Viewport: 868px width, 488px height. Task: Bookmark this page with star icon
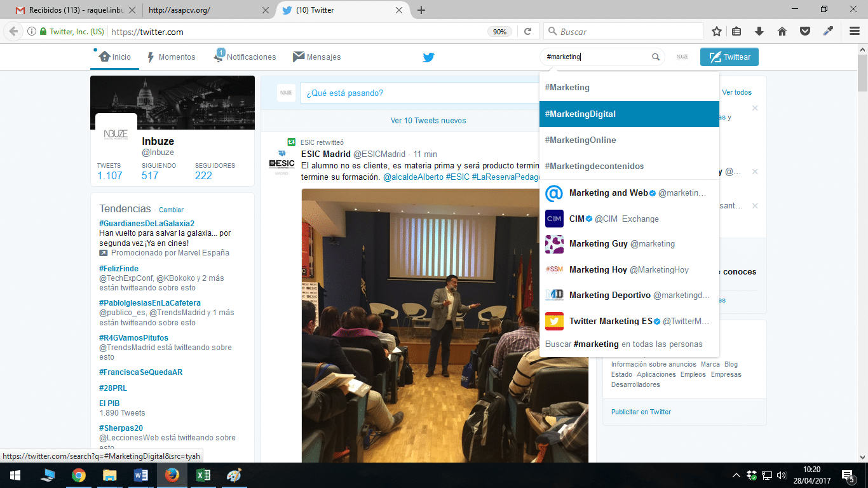click(717, 31)
